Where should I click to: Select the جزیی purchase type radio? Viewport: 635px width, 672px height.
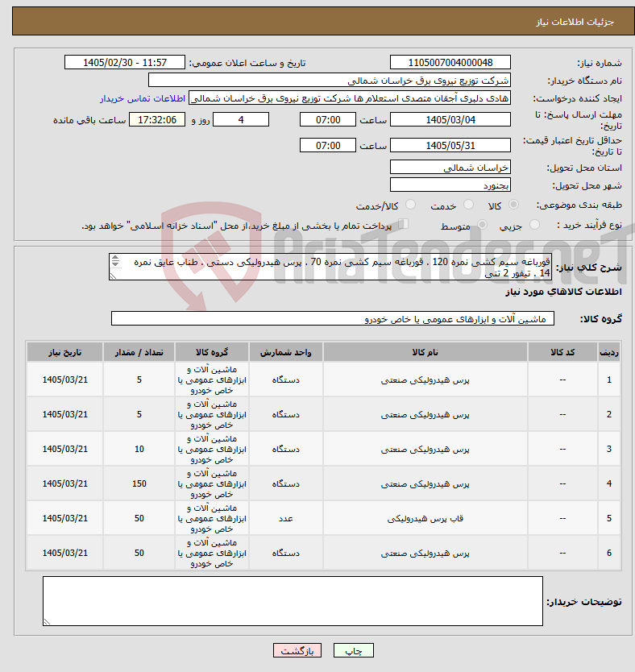(x=534, y=225)
